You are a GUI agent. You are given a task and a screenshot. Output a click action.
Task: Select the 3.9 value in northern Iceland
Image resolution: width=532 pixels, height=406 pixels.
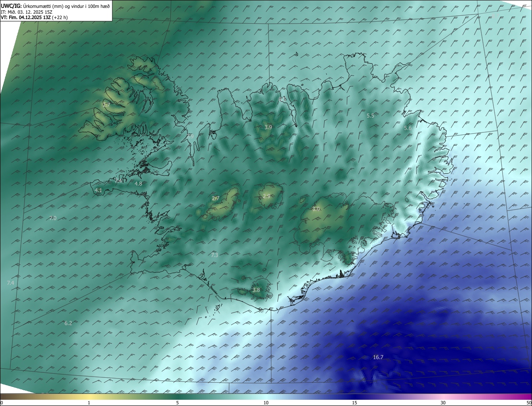[x=268, y=127]
